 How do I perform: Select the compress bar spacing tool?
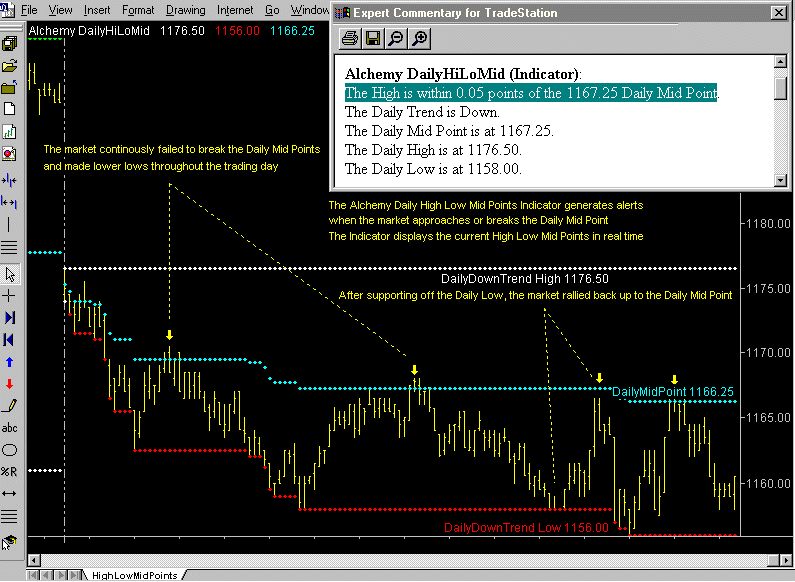pos(9,180)
